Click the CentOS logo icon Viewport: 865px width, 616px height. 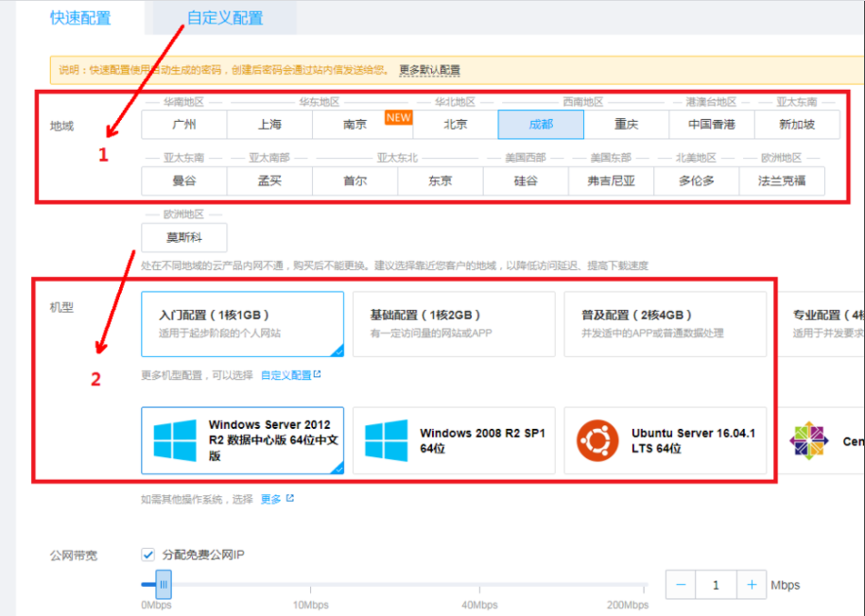(808, 440)
